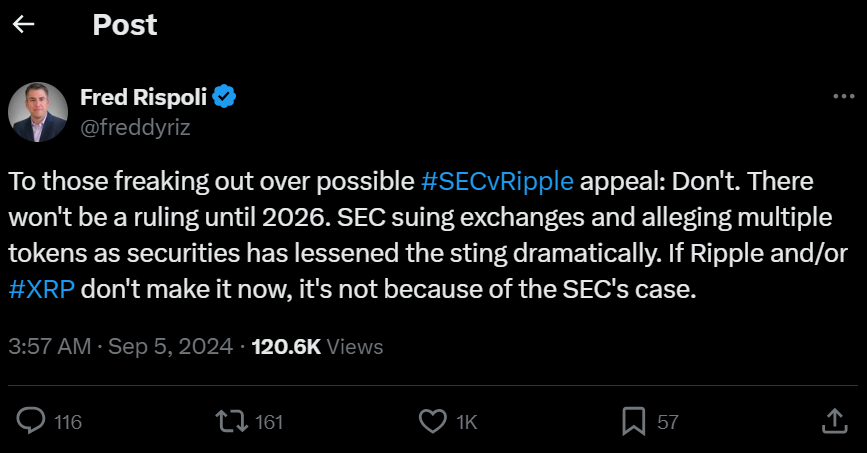
Task: Open the 116 replies count
Action: 67,423
